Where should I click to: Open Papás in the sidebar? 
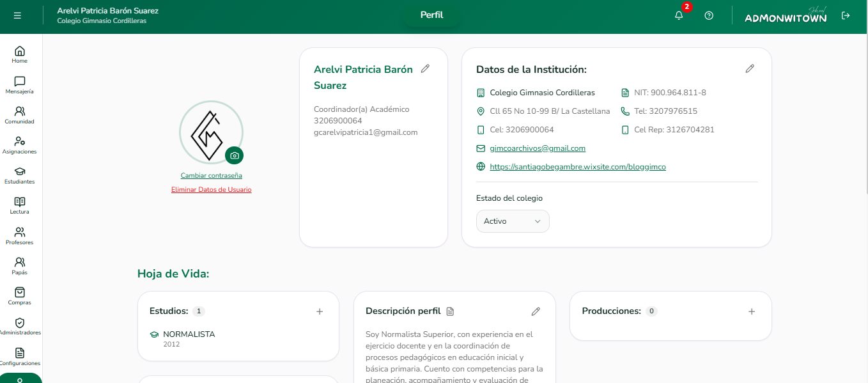click(20, 266)
